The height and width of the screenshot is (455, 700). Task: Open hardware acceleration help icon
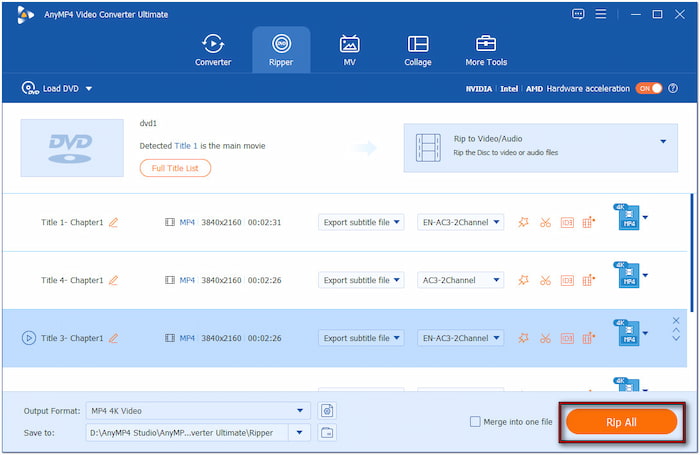673,88
